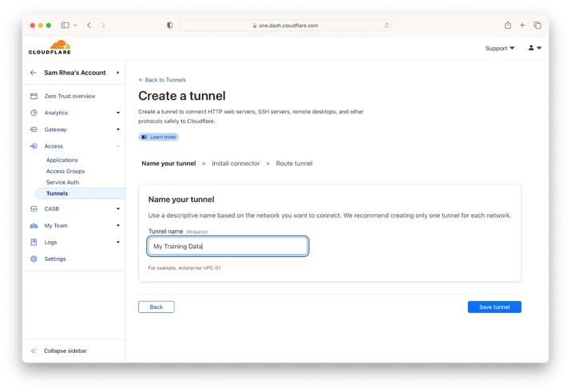Expand the Analytics section
The width and height of the screenshot is (571, 392).
point(118,113)
